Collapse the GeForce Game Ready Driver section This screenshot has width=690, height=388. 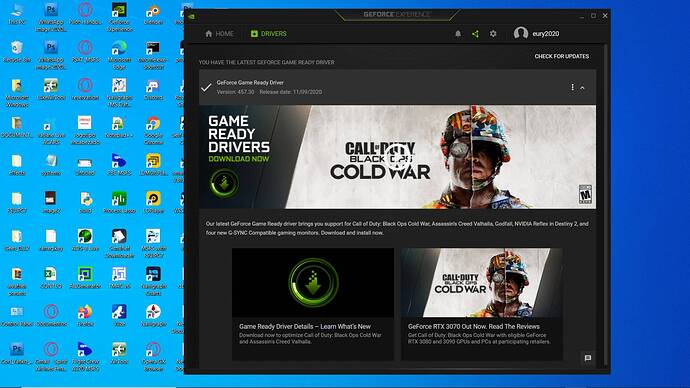coord(582,88)
